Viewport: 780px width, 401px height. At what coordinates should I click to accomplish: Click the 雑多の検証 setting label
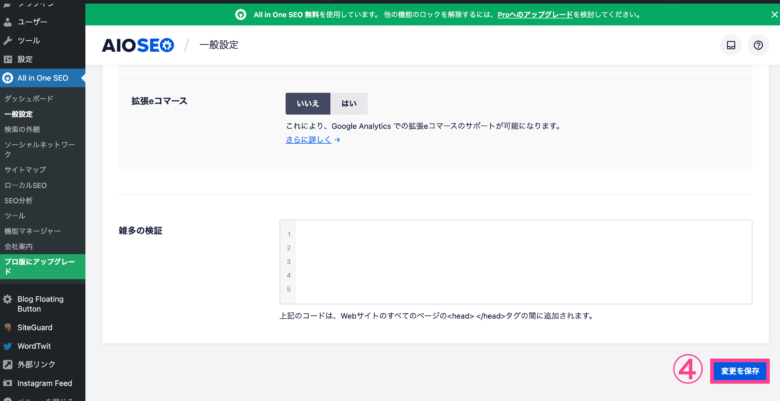139,231
